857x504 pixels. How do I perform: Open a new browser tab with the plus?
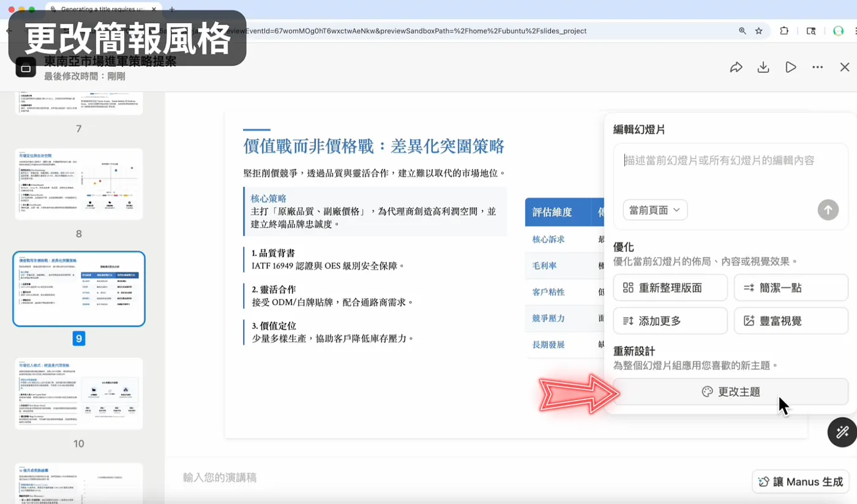(x=172, y=9)
